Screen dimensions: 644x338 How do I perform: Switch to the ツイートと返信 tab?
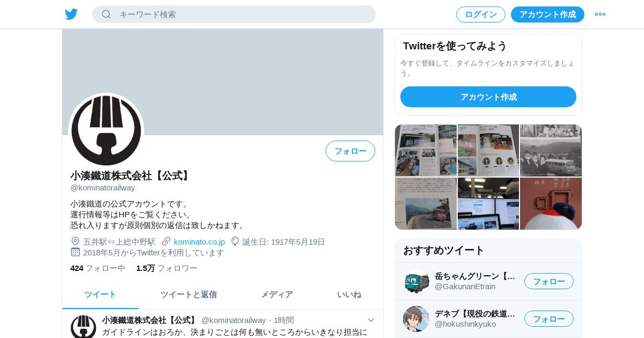coord(188,295)
